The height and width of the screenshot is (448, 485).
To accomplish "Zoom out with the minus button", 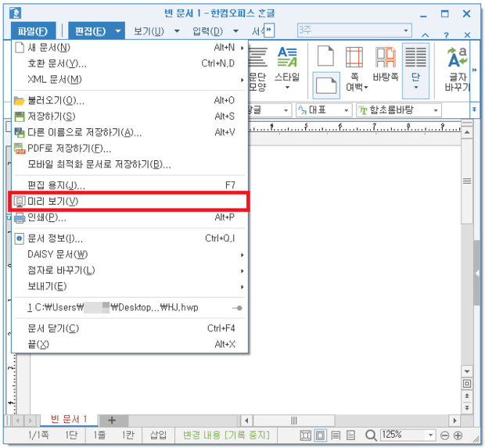I will pyautogui.click(x=444, y=435).
